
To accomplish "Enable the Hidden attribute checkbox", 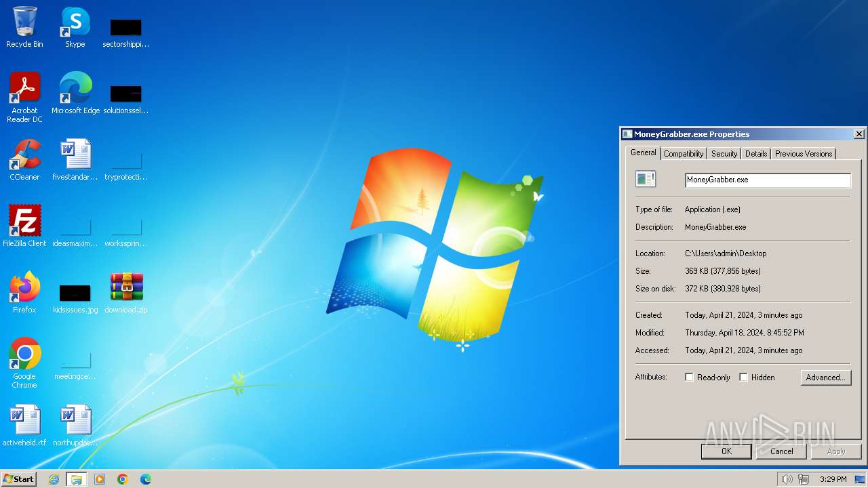I will coord(743,378).
